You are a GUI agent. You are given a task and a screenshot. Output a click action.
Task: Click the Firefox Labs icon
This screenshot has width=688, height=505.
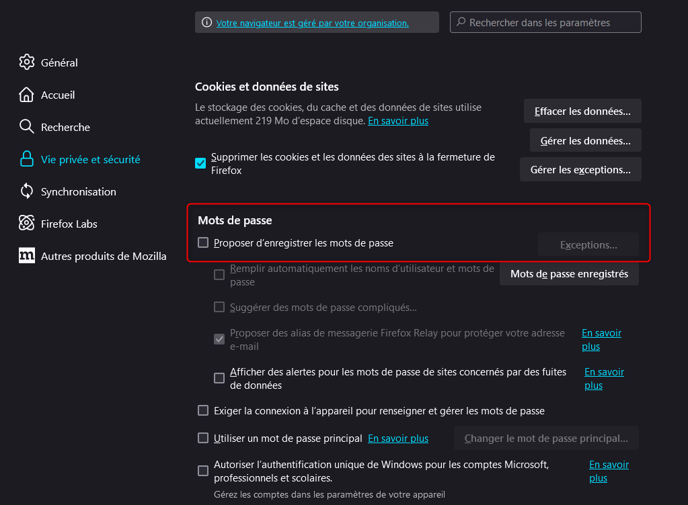tap(26, 223)
